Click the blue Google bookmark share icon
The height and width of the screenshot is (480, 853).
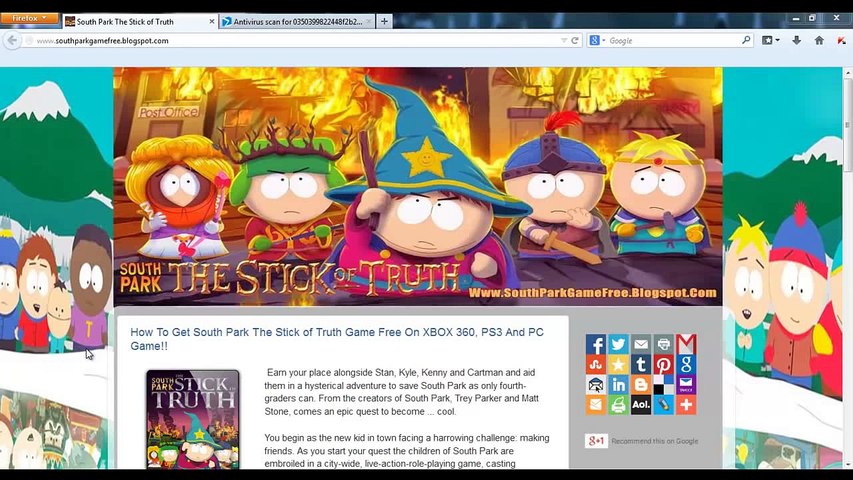tap(686, 364)
